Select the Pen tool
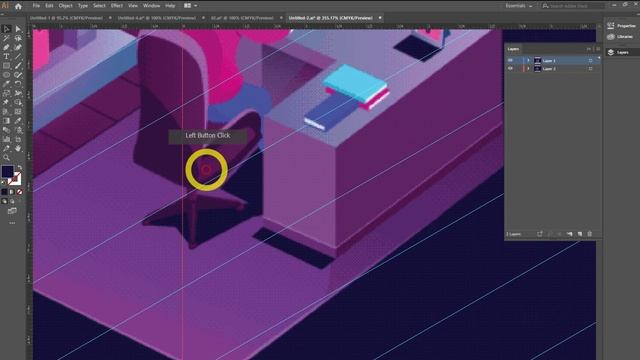 [7, 47]
